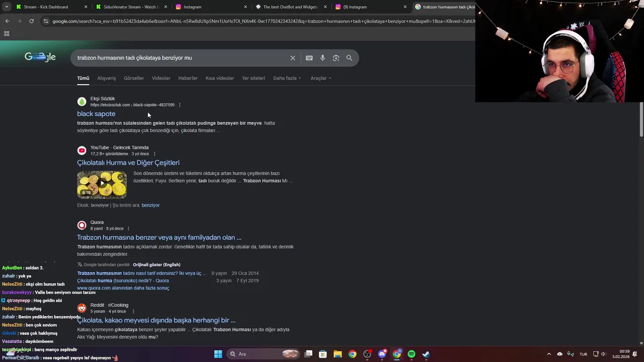Open Çikolatalı hurma (tsurunoko) nedir Quora link

[123, 281]
